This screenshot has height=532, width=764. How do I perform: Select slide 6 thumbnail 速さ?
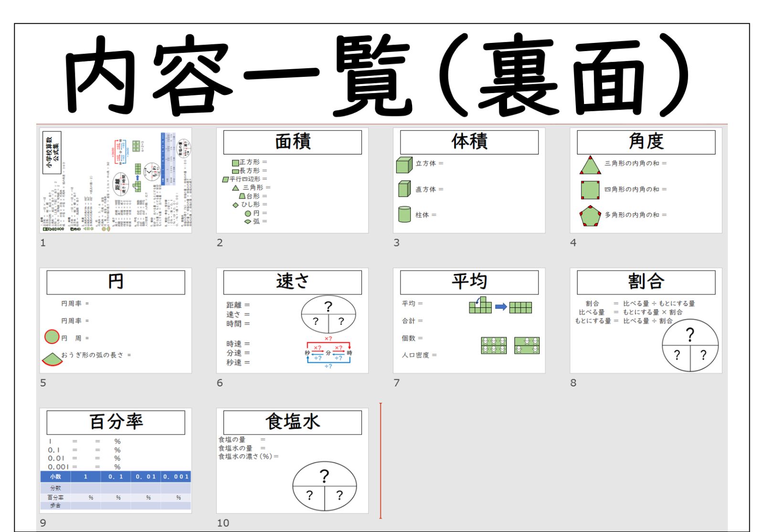292,321
